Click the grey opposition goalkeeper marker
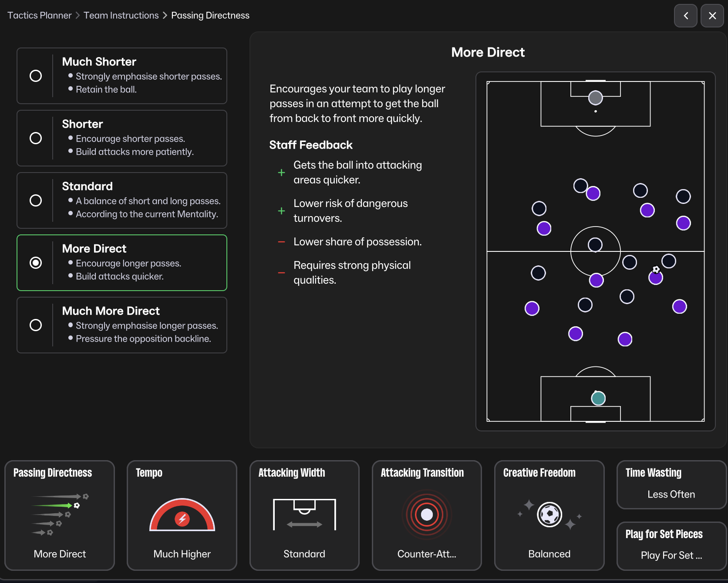This screenshot has height=583, width=728. [595, 98]
